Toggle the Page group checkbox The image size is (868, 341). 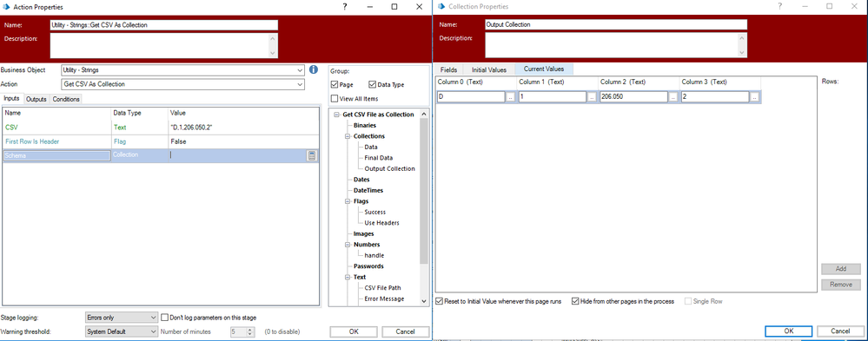335,84
